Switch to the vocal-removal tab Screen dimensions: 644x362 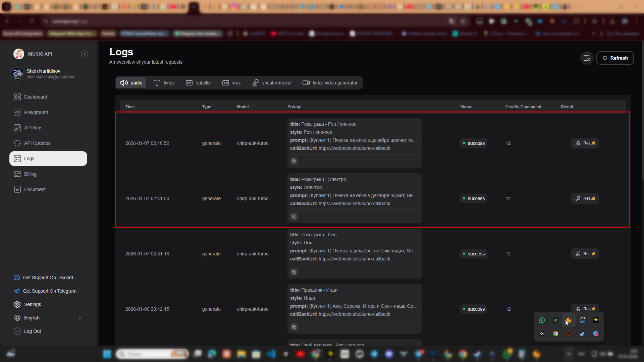point(272,83)
